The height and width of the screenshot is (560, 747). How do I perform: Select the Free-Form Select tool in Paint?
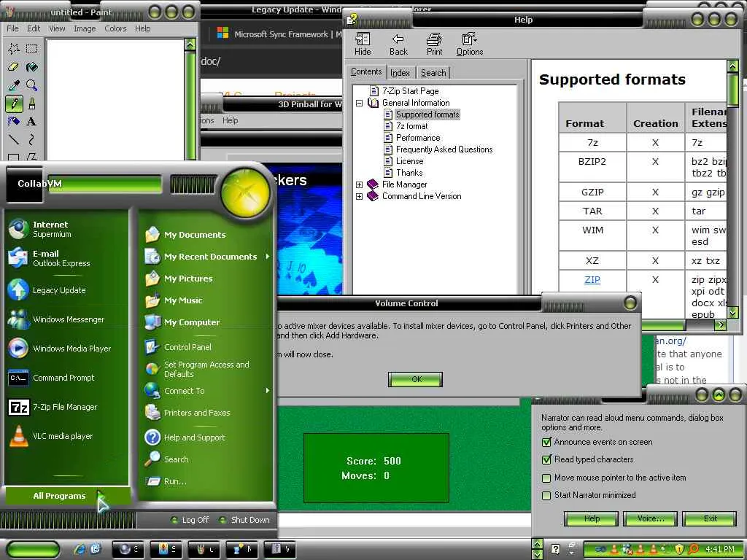(x=13, y=48)
